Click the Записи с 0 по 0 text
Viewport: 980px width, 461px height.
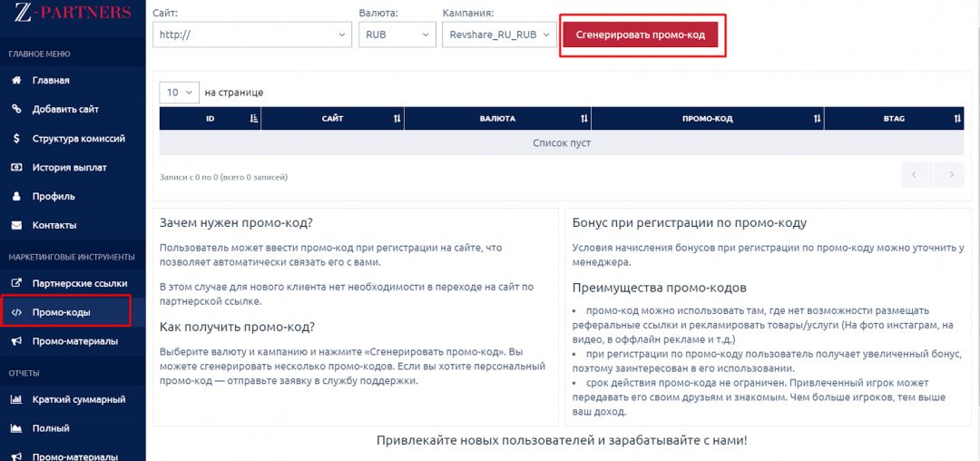coord(224,177)
